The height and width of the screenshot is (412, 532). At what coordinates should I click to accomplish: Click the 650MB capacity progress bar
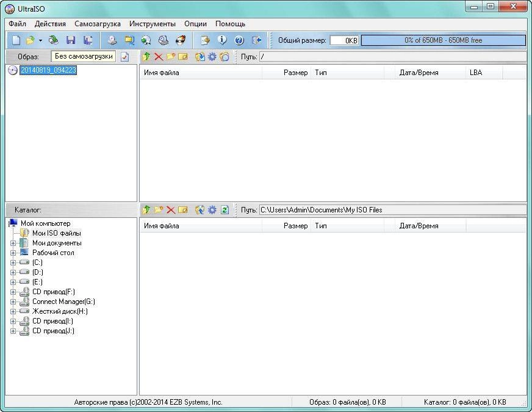tap(443, 40)
